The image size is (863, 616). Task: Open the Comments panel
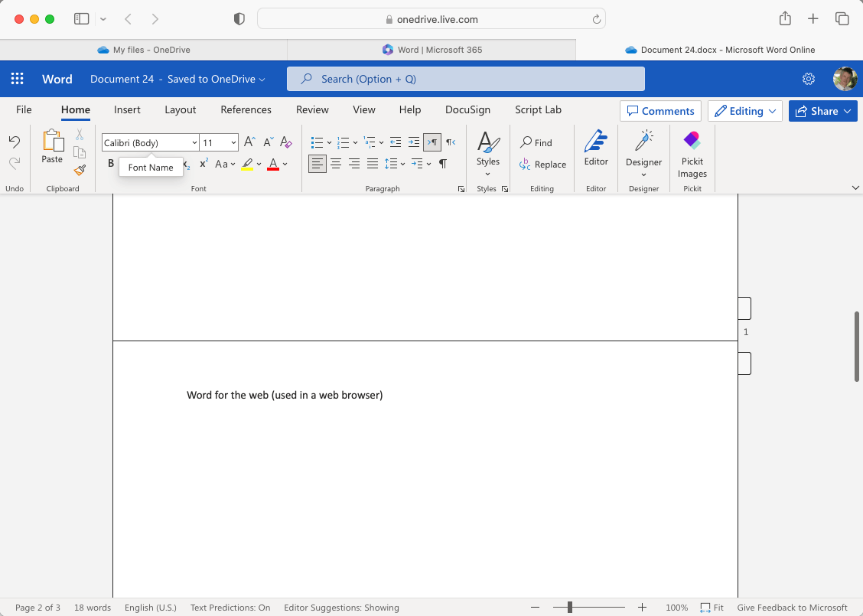coord(659,111)
